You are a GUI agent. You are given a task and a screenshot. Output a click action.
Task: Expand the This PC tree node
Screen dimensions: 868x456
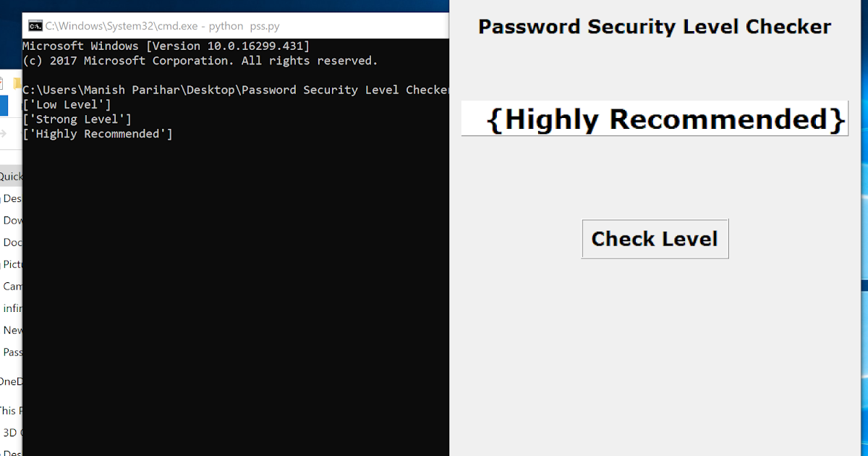[x=1, y=410]
